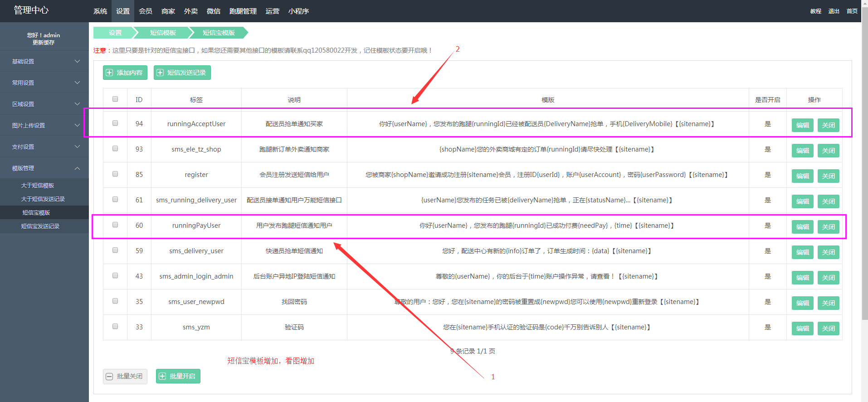Viewport: 868px width, 402px height.
Task: Close the sms_ele_tz_shop template
Action: coord(829,151)
